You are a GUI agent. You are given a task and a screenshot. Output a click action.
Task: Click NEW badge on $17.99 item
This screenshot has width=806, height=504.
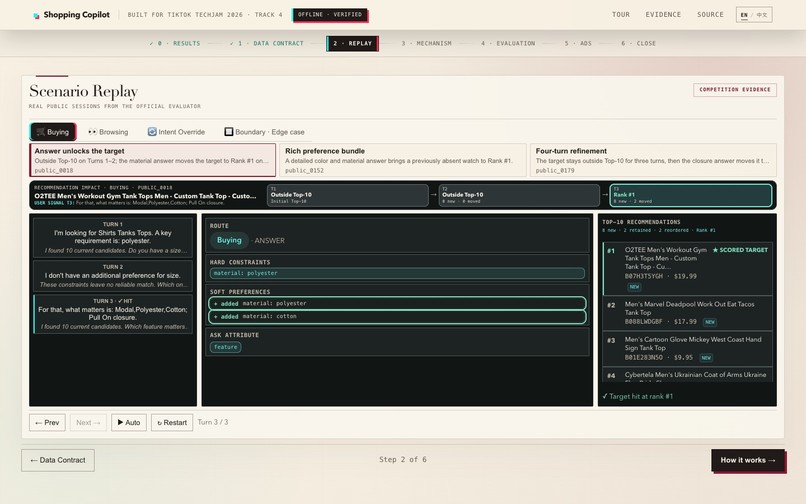(710, 322)
